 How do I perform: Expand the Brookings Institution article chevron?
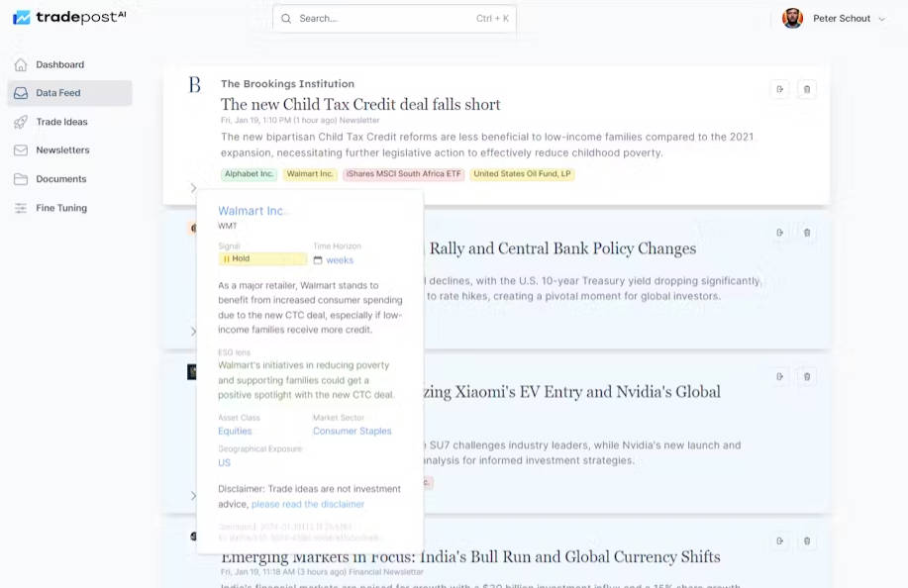tap(193, 187)
